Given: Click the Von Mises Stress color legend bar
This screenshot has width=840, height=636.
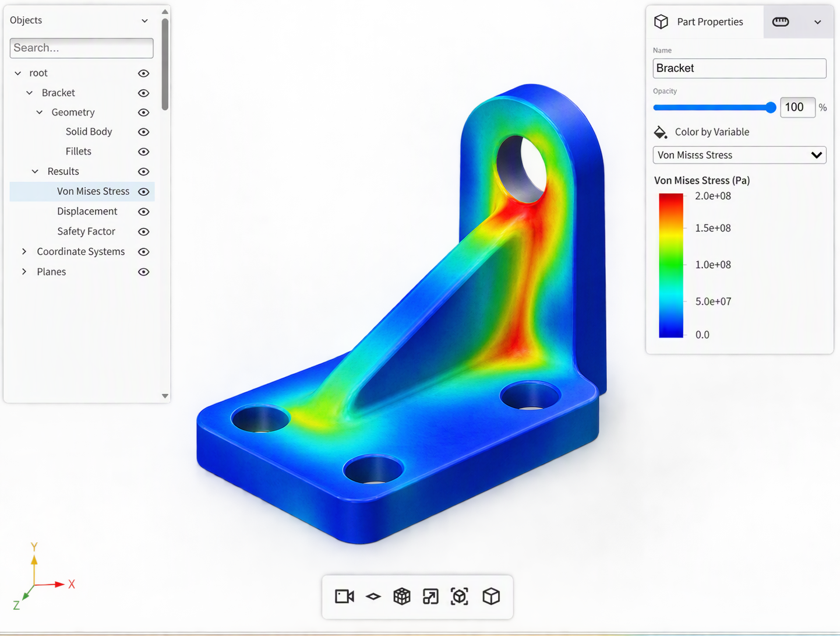Looking at the screenshot, I should [x=671, y=266].
